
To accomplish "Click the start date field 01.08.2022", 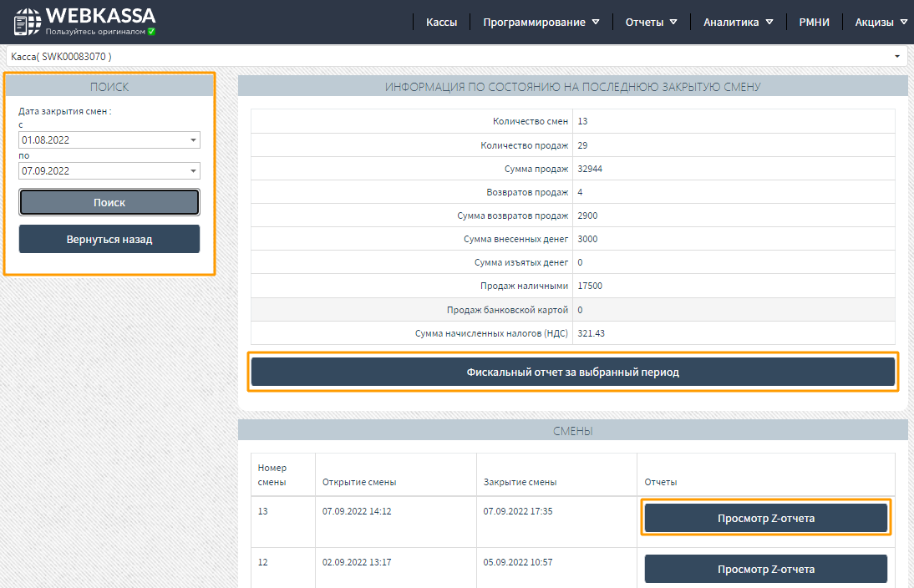I will click(109, 139).
